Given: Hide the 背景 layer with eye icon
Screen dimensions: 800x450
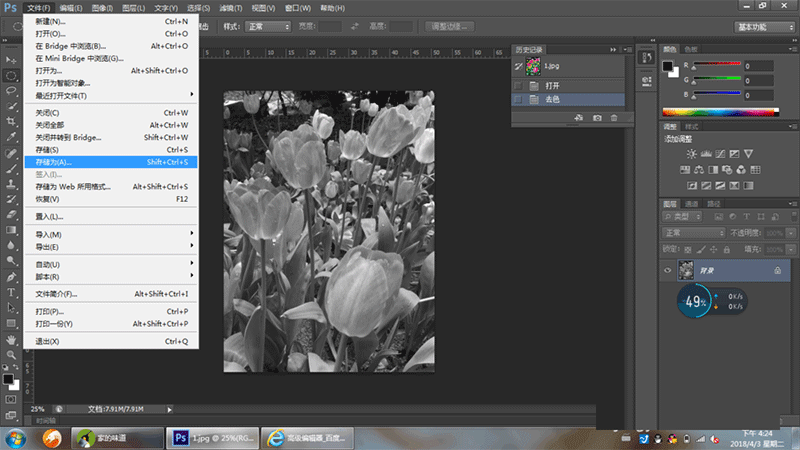Looking at the screenshot, I should click(x=668, y=271).
